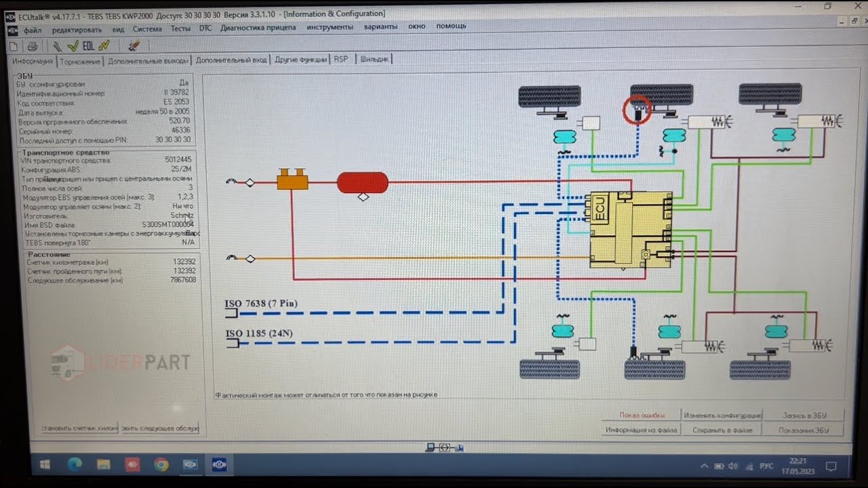Open the Тесты menu
This screenshot has height=488, width=868.
coord(180,28)
